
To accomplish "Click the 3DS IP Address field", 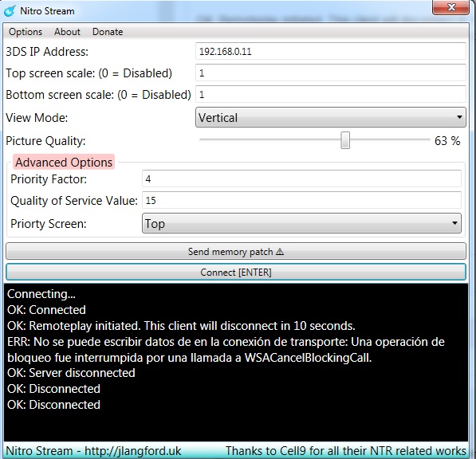I will [x=331, y=51].
